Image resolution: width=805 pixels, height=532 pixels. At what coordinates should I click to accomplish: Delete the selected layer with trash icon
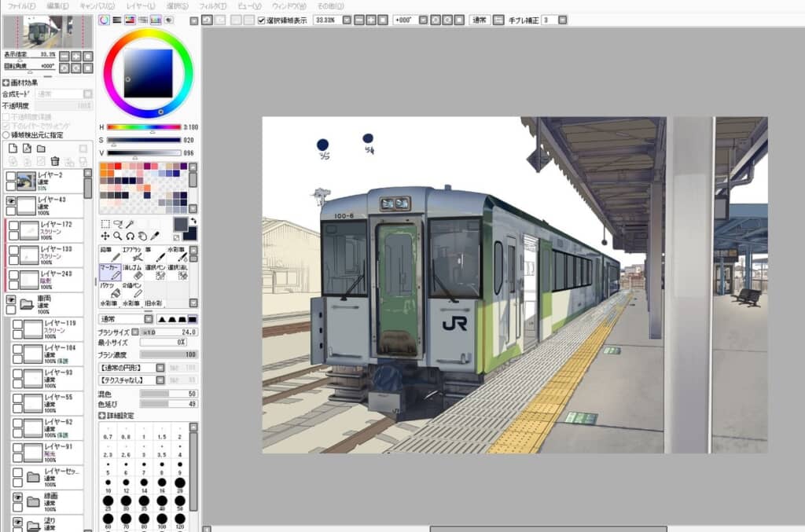pyautogui.click(x=55, y=161)
